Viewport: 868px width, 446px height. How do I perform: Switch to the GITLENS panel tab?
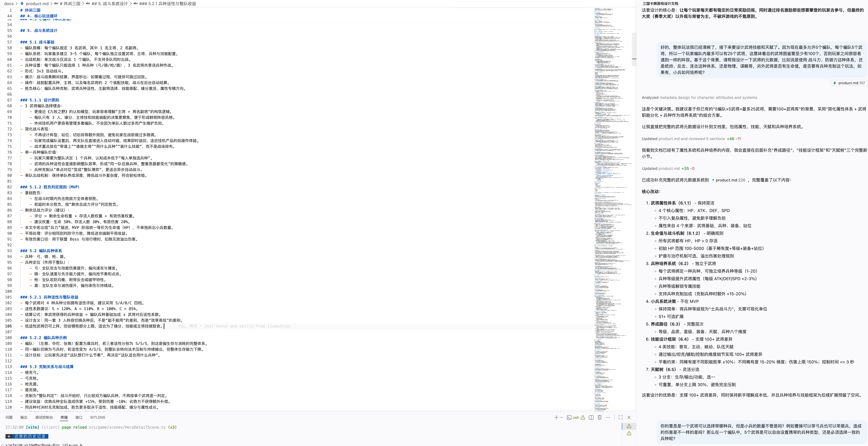(98, 417)
